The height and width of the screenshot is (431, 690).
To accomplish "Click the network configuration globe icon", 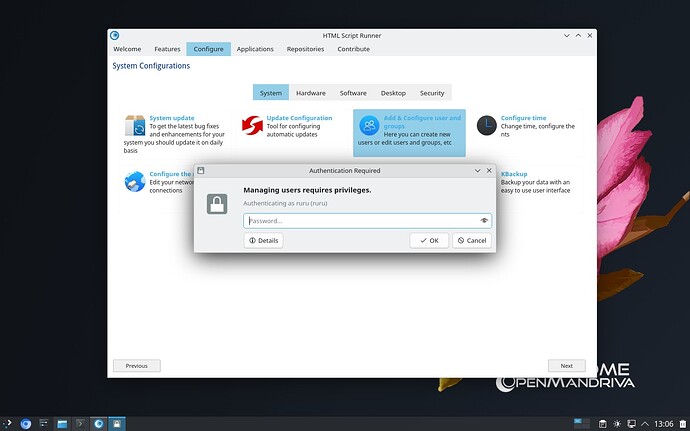I will coord(135,181).
